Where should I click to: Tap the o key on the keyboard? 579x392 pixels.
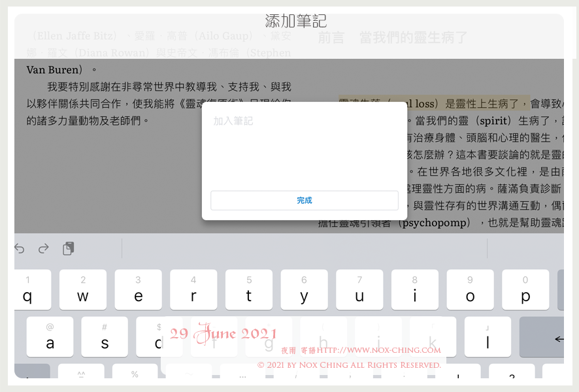(x=470, y=290)
